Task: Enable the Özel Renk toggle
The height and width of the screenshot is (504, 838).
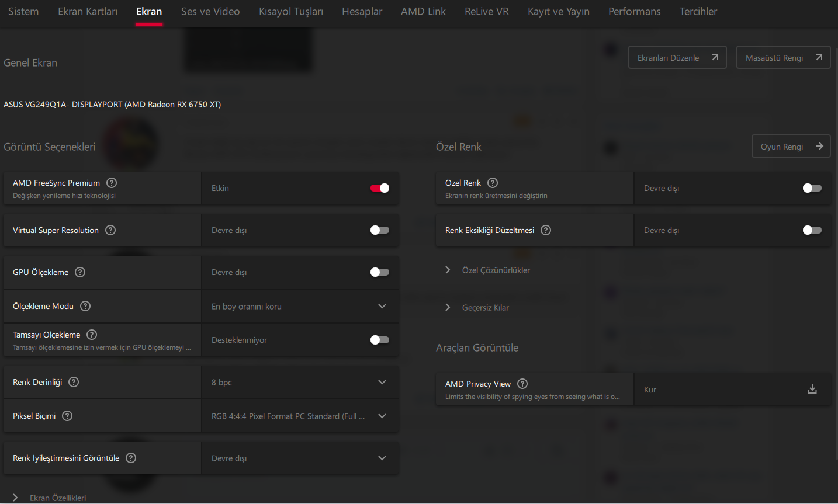Action: coord(812,188)
